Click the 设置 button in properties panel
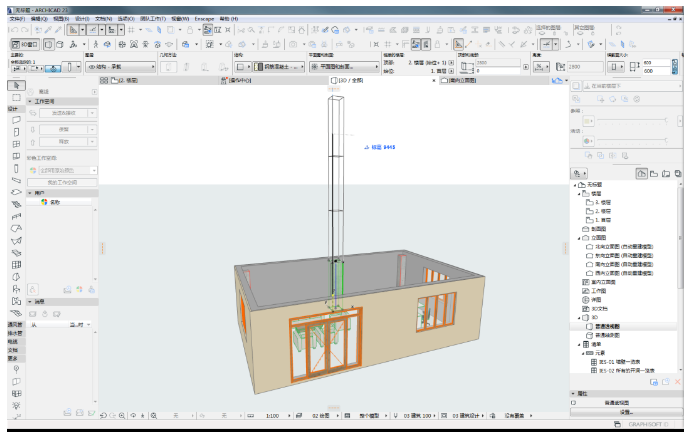Screen dimensions: 691x436 tap(626, 411)
